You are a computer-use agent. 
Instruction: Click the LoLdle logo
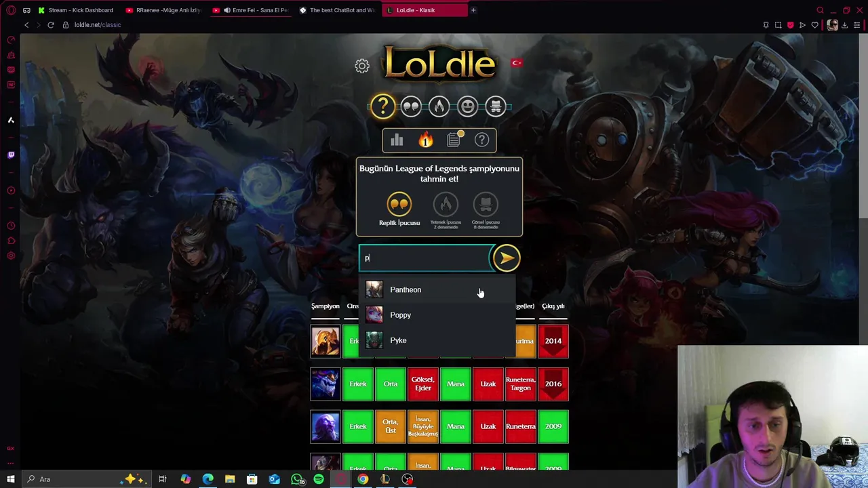439,64
